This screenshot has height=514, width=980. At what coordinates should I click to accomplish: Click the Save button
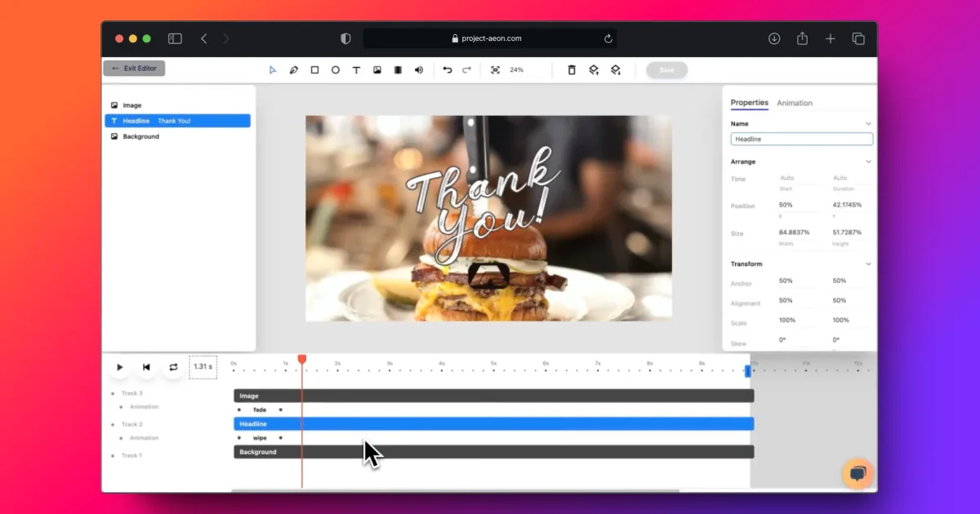[666, 70]
